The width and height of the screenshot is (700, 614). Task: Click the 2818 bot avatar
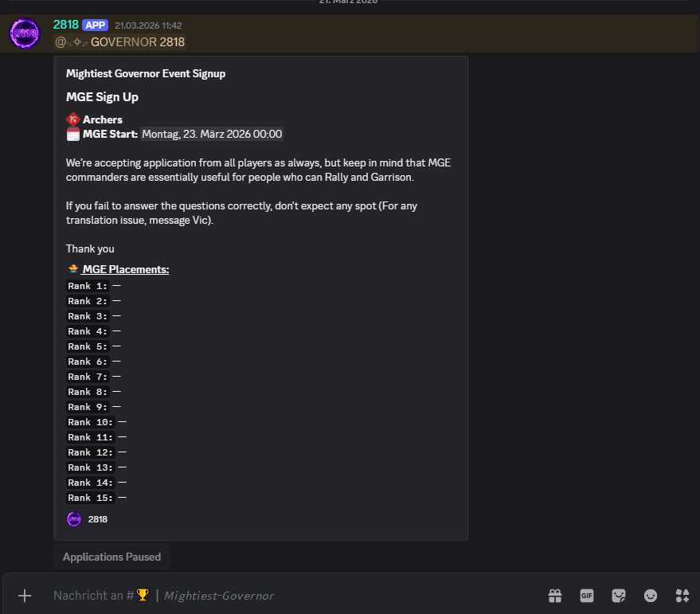(25, 33)
